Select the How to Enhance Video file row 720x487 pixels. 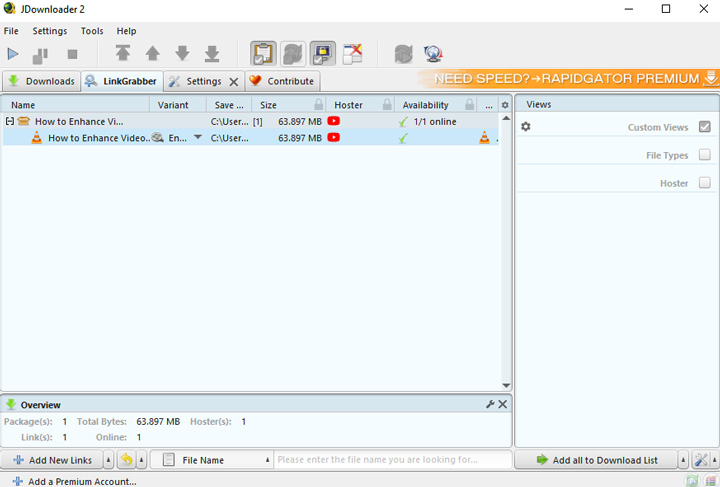coord(250,138)
